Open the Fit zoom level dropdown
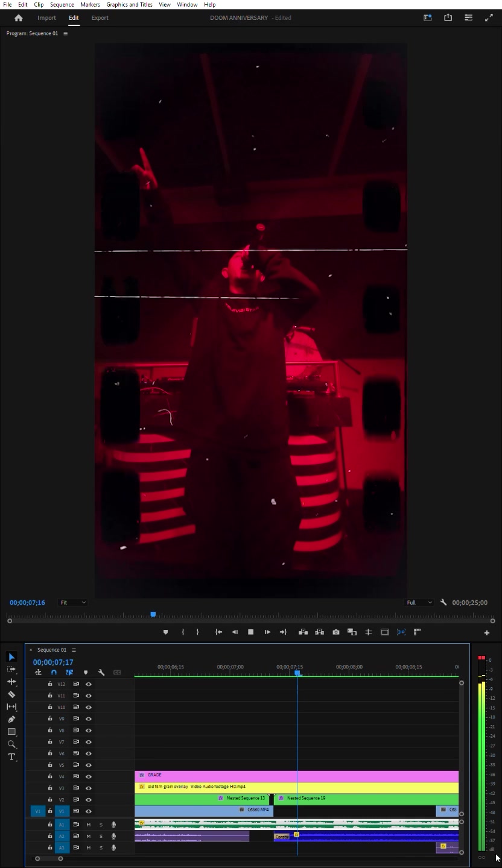Screen dimensions: 502x868 pos(73,602)
